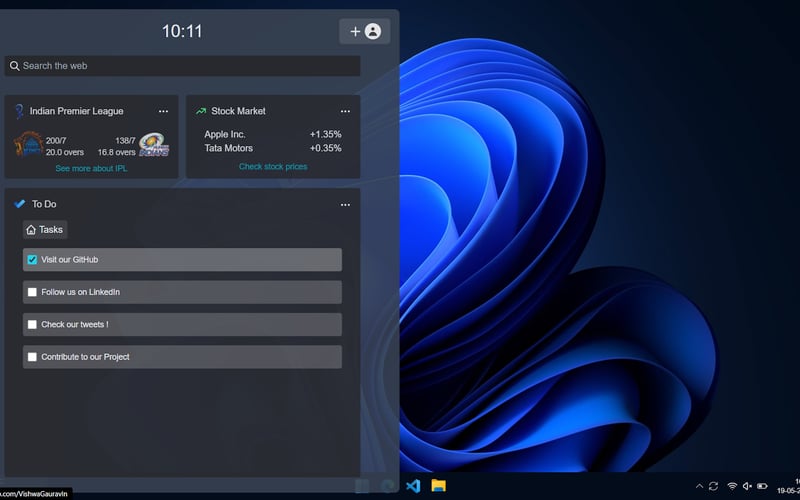Click the Indian Premier League logo icon
Image resolution: width=800 pixels, height=500 pixels.
(19, 111)
